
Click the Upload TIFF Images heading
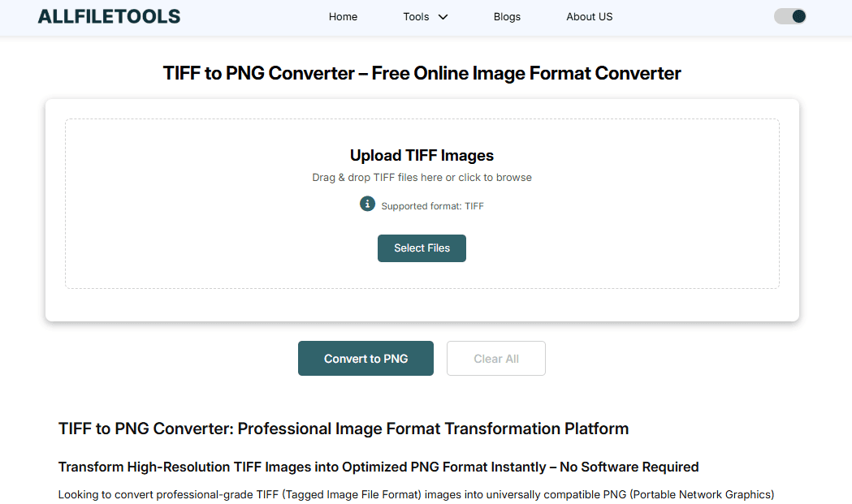coord(422,155)
